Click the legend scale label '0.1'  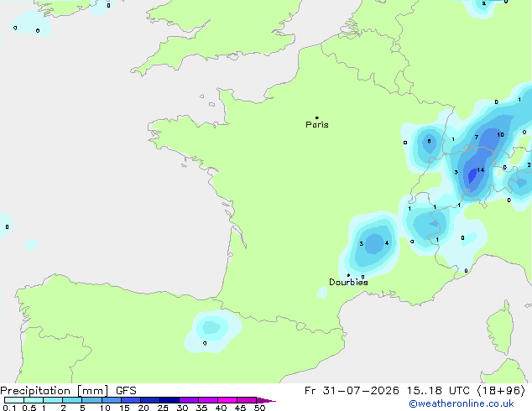tap(9, 408)
